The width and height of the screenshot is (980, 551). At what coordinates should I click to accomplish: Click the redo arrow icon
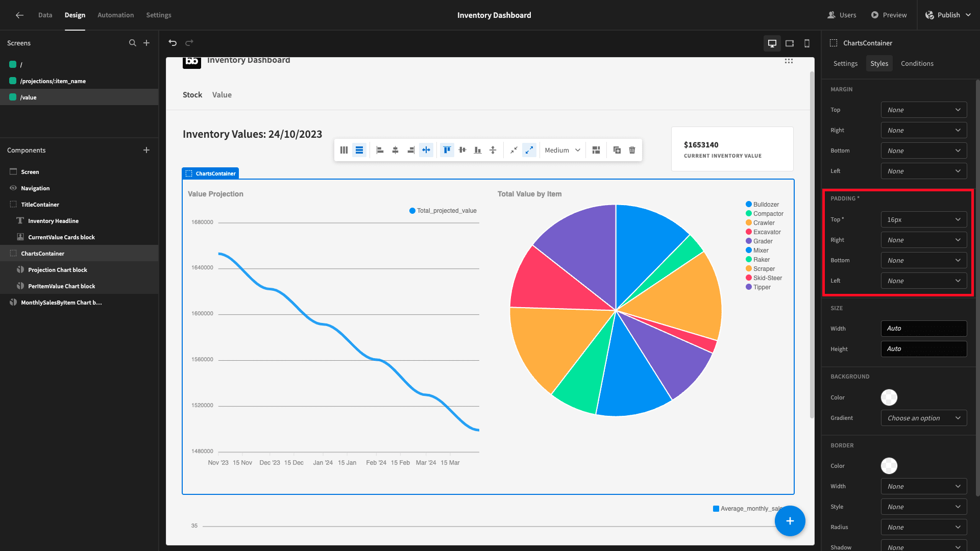(189, 43)
